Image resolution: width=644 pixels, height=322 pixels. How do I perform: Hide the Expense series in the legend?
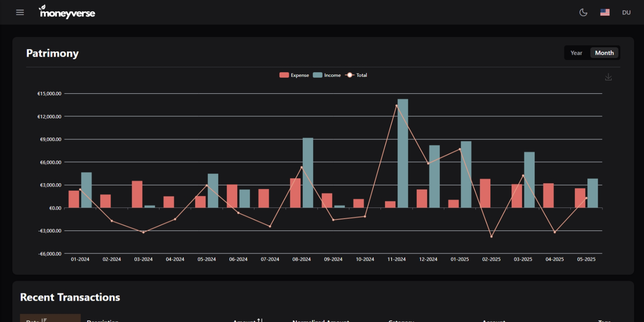click(294, 75)
